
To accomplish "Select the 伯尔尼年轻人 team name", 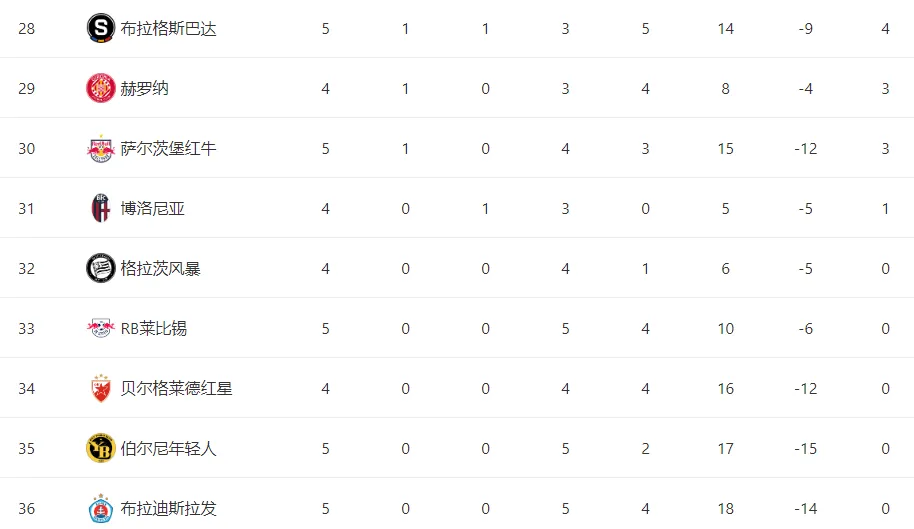I will [168, 449].
